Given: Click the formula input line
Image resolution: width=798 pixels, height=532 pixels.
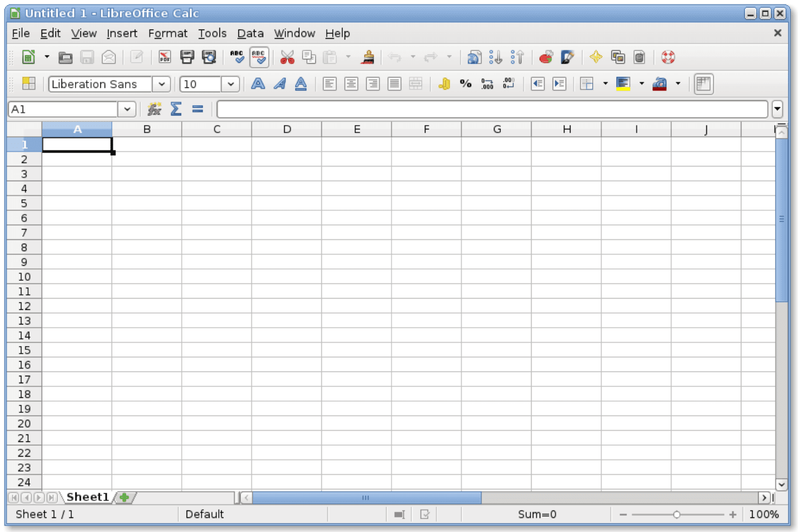Looking at the screenshot, I should coord(492,109).
